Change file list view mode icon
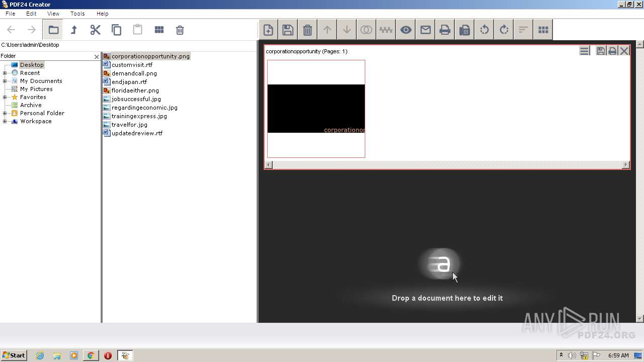Image resolution: width=644 pixels, height=362 pixels. 159,30
